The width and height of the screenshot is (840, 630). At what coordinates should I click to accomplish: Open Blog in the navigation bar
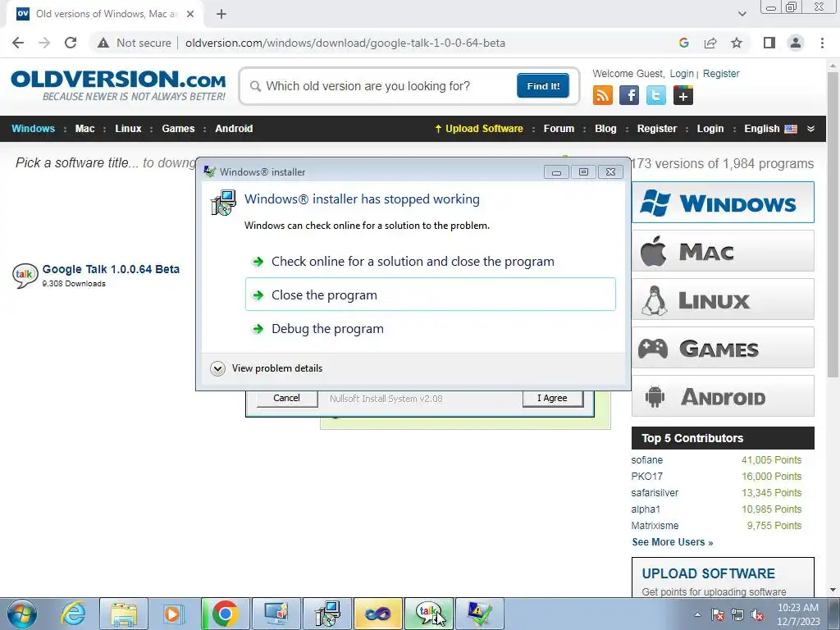pos(605,129)
